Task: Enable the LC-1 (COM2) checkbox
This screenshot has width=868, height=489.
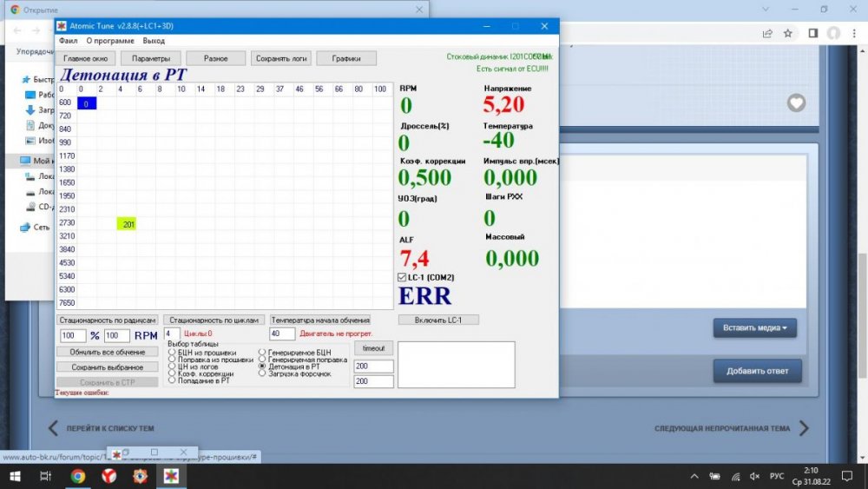Action: pos(402,277)
